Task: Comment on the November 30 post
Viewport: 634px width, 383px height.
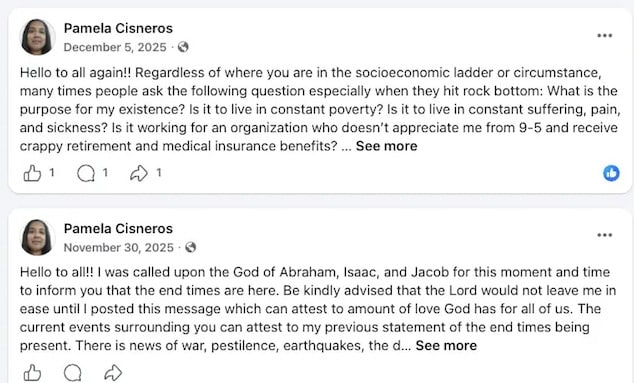Action: click(73, 373)
